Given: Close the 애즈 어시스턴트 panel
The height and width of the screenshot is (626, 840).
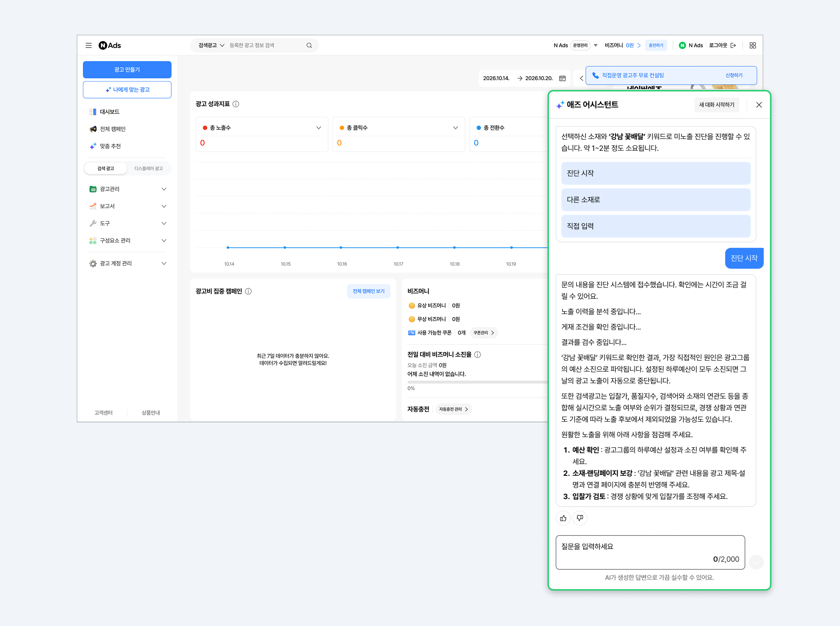Looking at the screenshot, I should [x=759, y=105].
